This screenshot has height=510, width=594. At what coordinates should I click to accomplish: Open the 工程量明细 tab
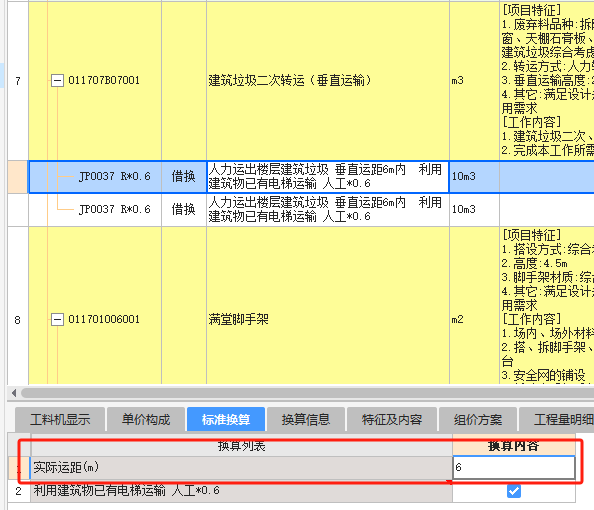(x=557, y=419)
